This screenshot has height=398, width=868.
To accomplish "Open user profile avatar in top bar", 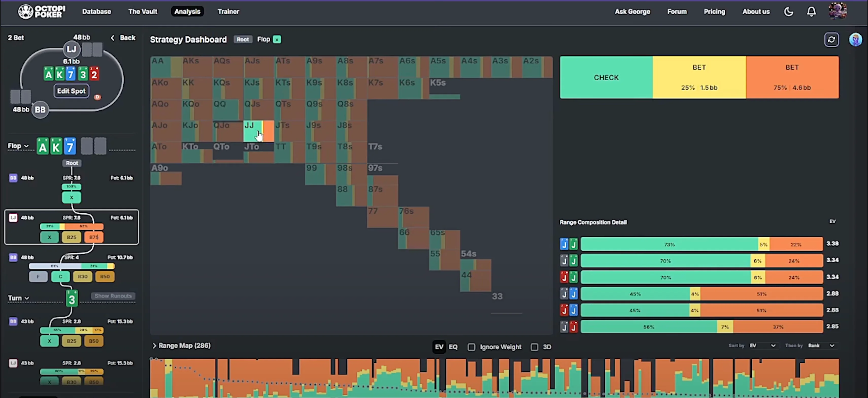I will pos(838,11).
